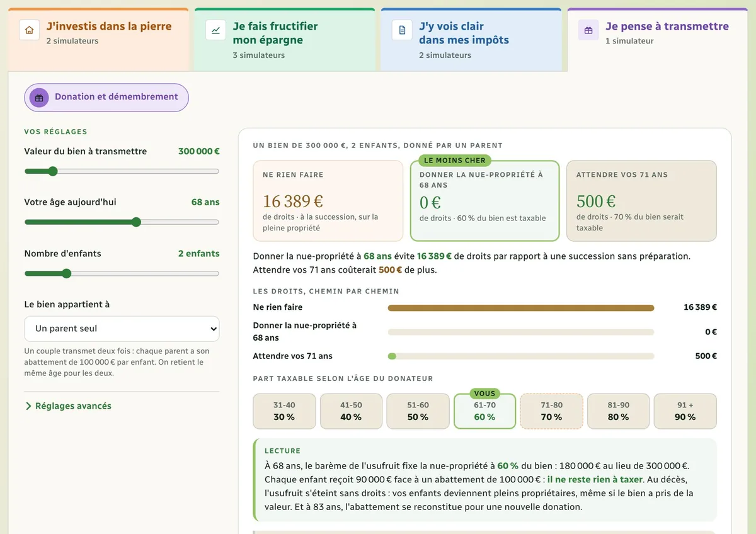Click the "91 +" age bracket tile
Viewport: 756px width, 534px height.
[x=685, y=411]
